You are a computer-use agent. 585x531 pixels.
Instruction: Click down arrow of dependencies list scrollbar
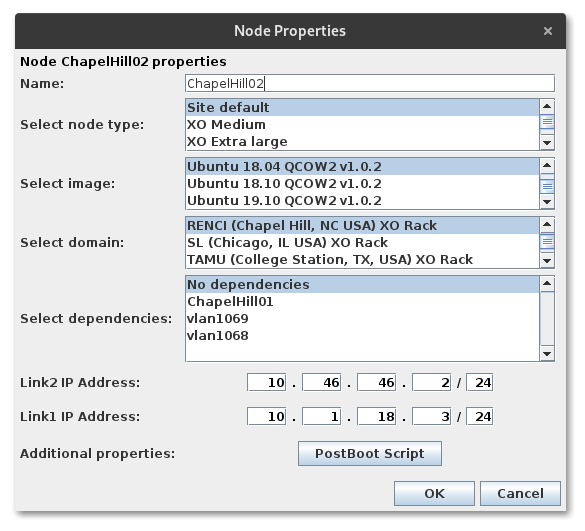coord(547,354)
